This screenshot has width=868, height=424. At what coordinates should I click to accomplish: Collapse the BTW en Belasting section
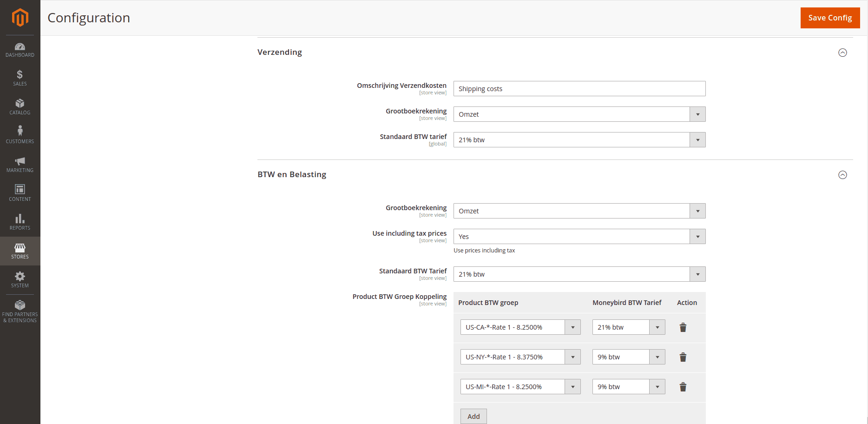842,175
